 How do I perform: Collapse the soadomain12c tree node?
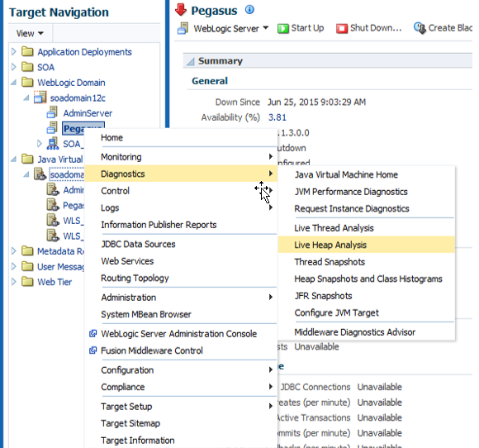(26, 98)
